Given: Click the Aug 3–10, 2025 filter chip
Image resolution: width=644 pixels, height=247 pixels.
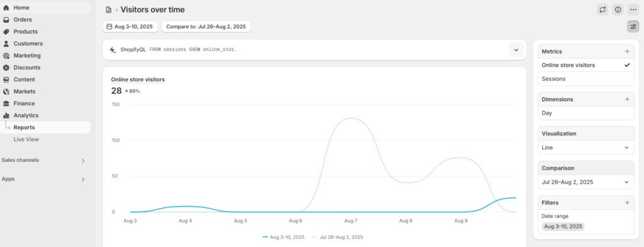Looking at the screenshot, I should 563,226.
